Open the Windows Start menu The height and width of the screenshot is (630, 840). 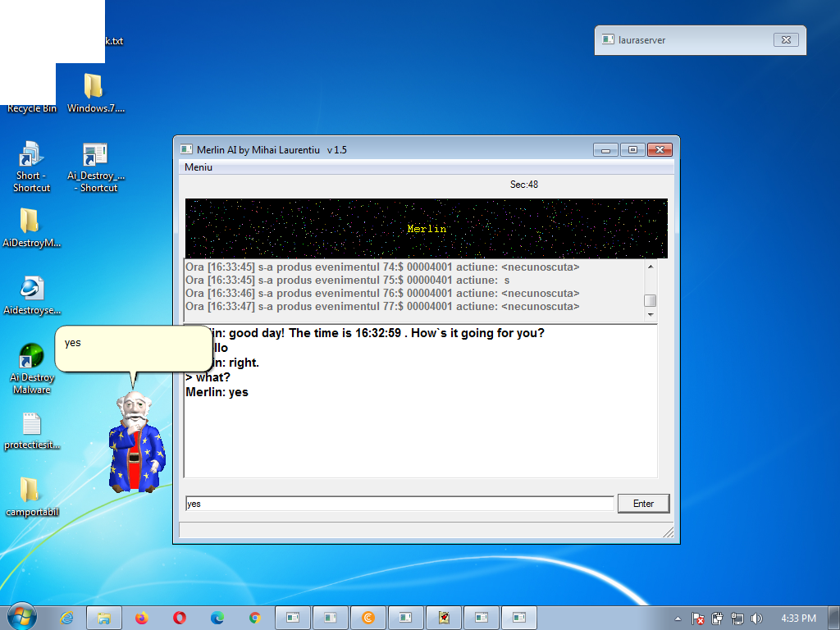coord(21,615)
